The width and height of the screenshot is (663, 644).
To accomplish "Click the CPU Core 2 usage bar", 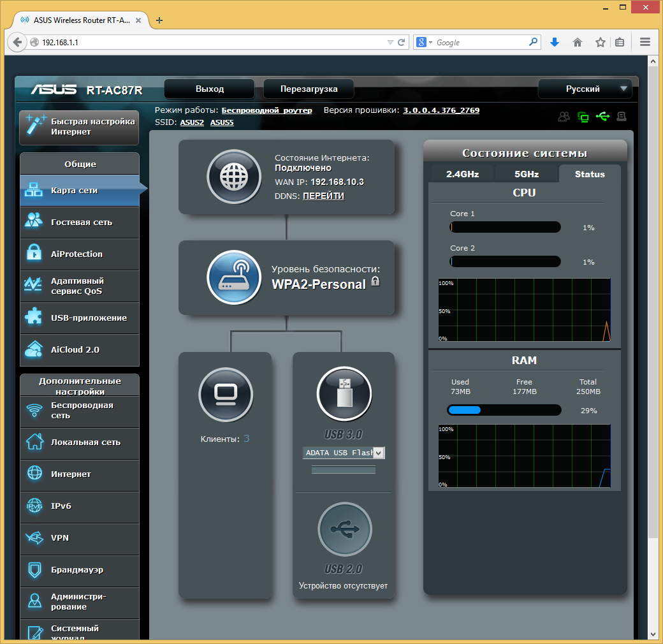I will click(x=505, y=261).
